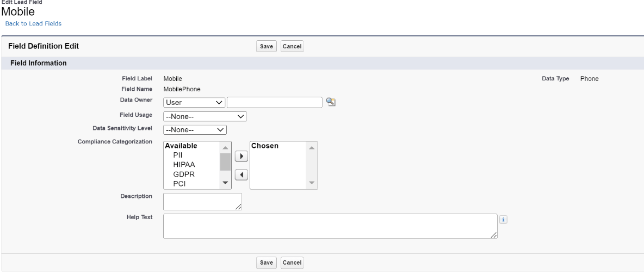
Task: Expand the Field Usage dropdown
Action: 205,116
